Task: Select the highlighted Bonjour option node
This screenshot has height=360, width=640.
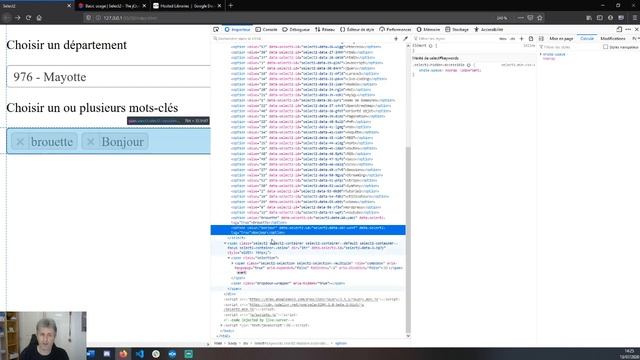Action: (x=308, y=230)
